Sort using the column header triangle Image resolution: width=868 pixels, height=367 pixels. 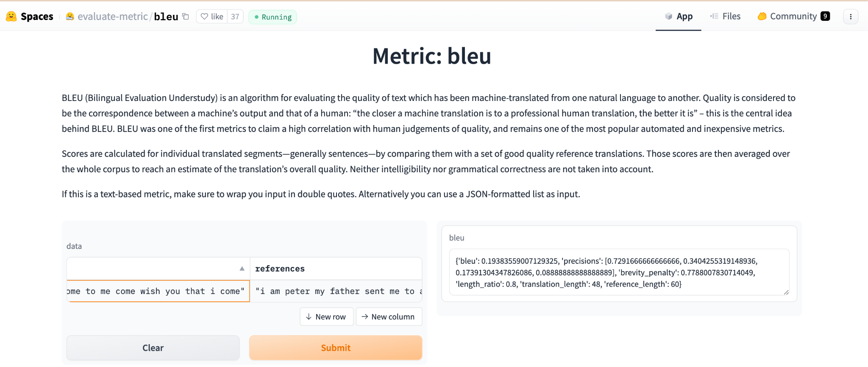click(242, 269)
